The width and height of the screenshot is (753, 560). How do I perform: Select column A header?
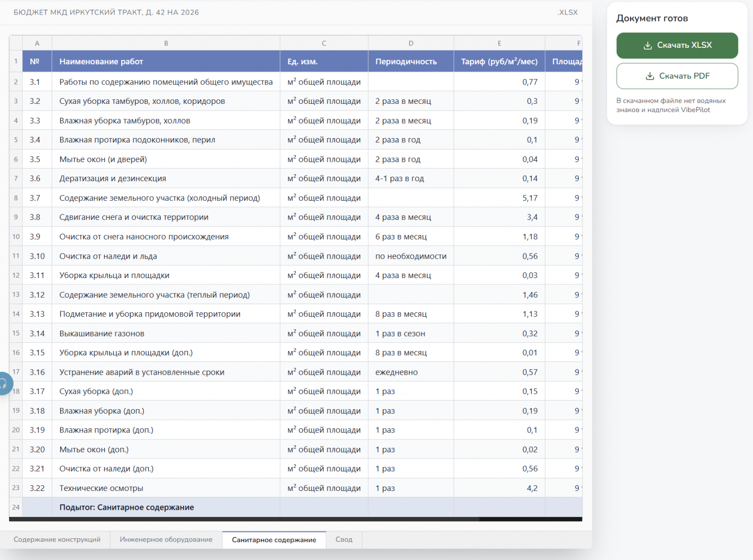pyautogui.click(x=37, y=43)
